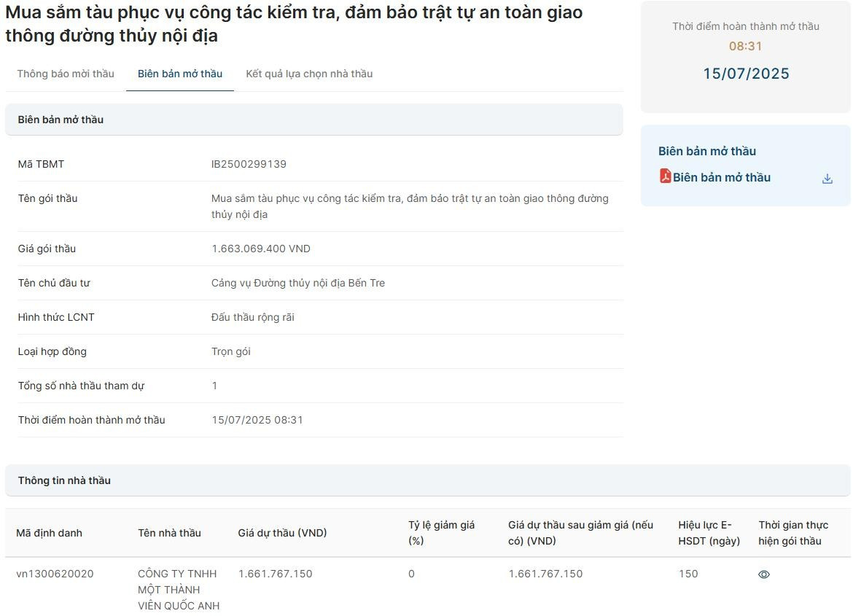Collapse the Biên bản mở thầu section header

point(313,120)
